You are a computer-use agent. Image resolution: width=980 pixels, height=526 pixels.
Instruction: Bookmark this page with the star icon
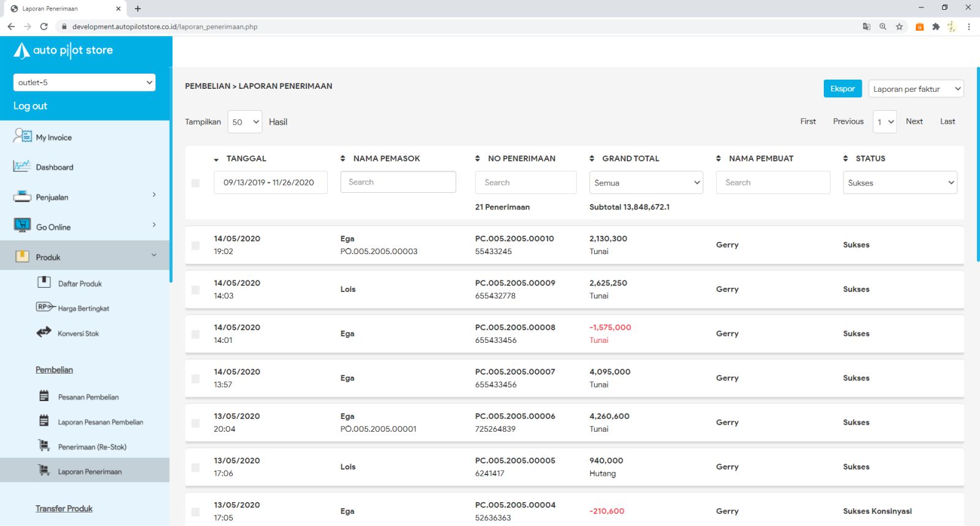point(899,26)
